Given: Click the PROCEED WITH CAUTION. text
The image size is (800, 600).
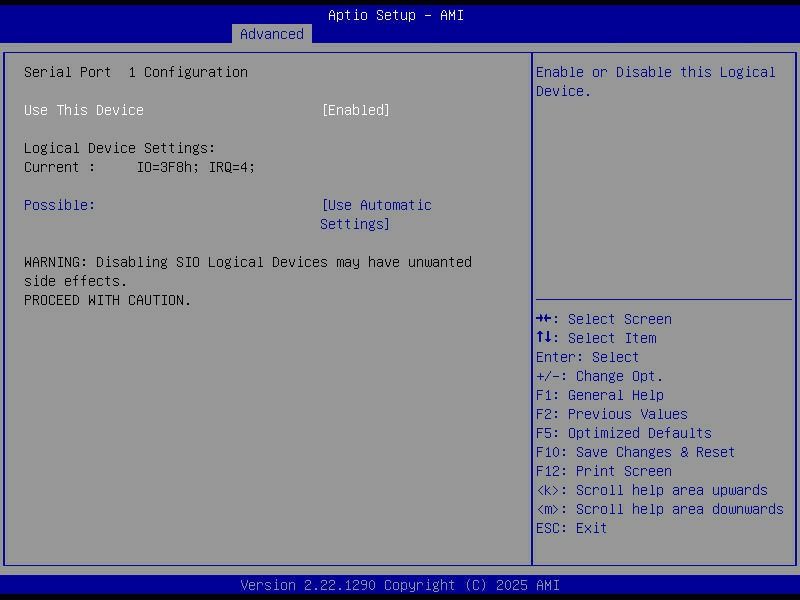Looking at the screenshot, I should coord(107,300).
